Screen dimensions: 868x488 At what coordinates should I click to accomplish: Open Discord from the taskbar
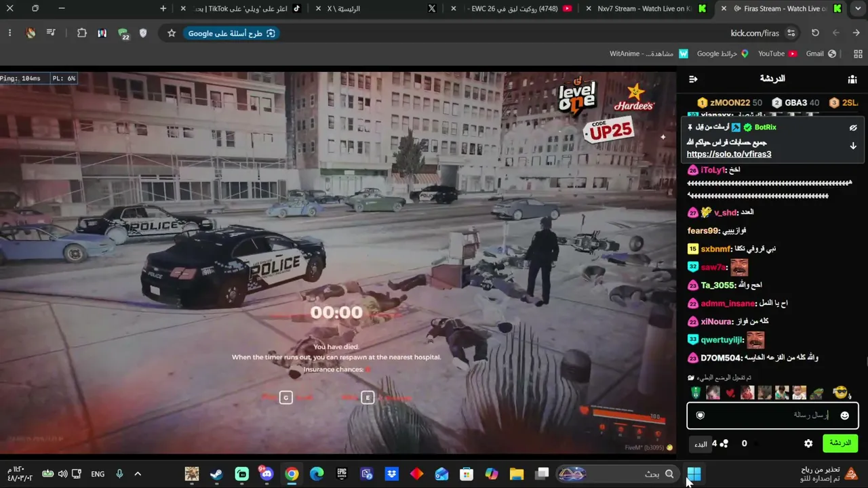pos(267,474)
